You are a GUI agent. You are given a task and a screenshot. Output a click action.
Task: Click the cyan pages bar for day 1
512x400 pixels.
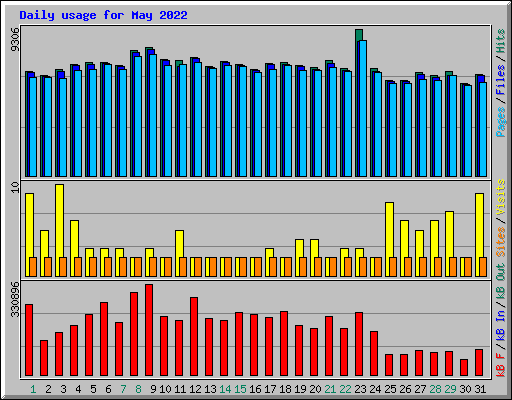point(33,127)
